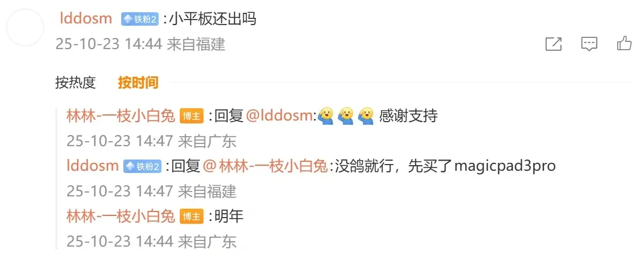Viewport: 644px width, 260px height.
Task: Like the comment with the thumbs-up icon
Action: pos(624,43)
